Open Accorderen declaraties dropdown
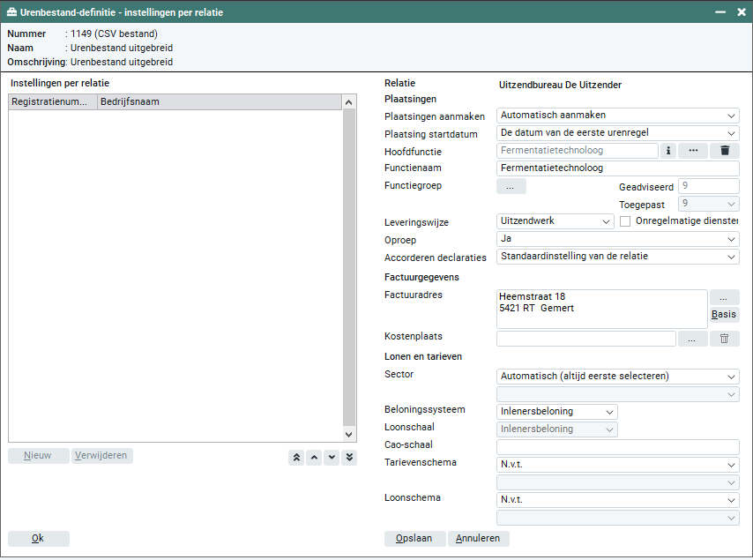This screenshot has width=753, height=560. [x=617, y=257]
